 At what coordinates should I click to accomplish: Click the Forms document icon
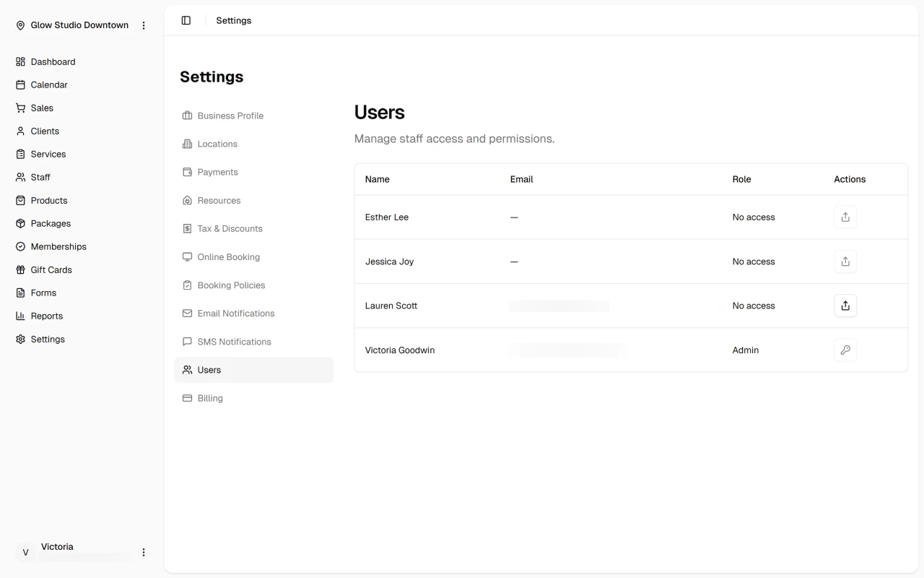click(20, 293)
